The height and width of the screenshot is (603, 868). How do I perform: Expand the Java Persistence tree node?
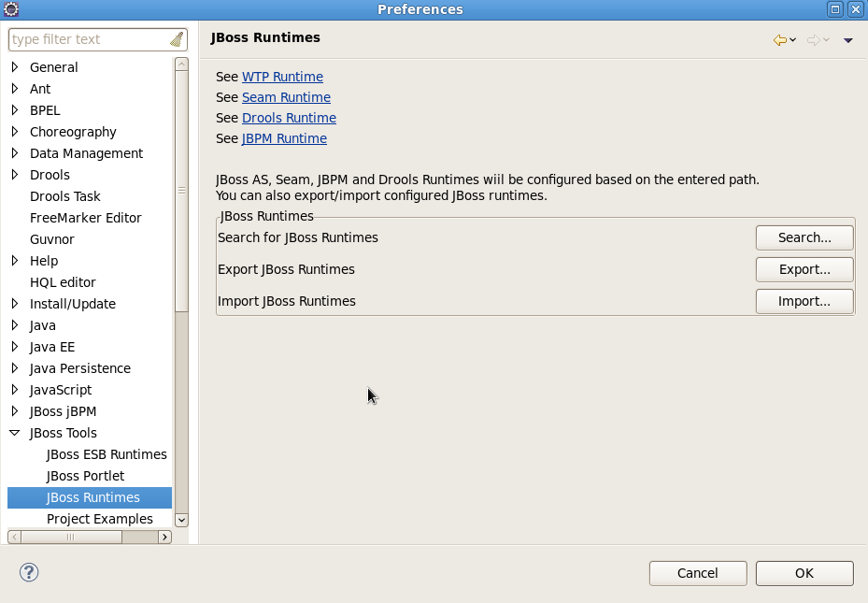pyautogui.click(x=15, y=368)
